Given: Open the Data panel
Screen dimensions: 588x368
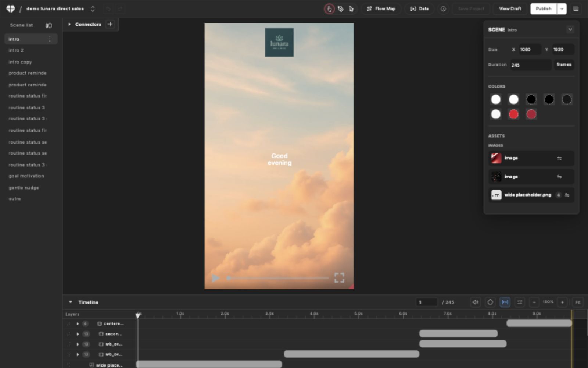Looking at the screenshot, I should click(x=419, y=9).
